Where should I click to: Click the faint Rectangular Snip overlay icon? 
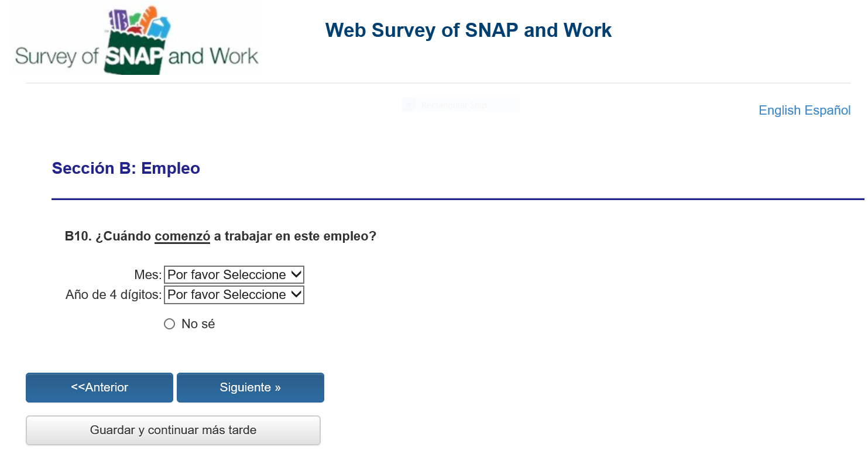[x=409, y=105]
